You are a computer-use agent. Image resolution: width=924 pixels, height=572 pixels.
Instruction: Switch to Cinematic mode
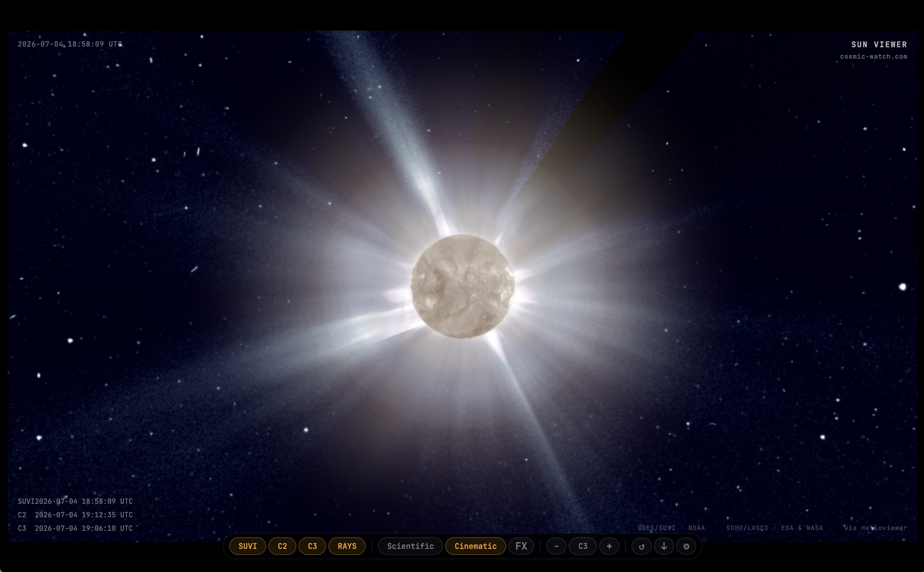coord(475,546)
